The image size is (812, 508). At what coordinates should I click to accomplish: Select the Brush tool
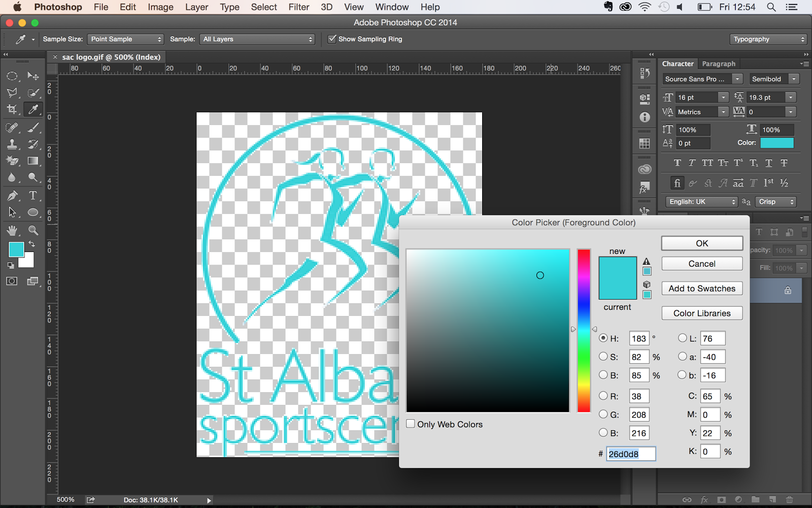33,128
